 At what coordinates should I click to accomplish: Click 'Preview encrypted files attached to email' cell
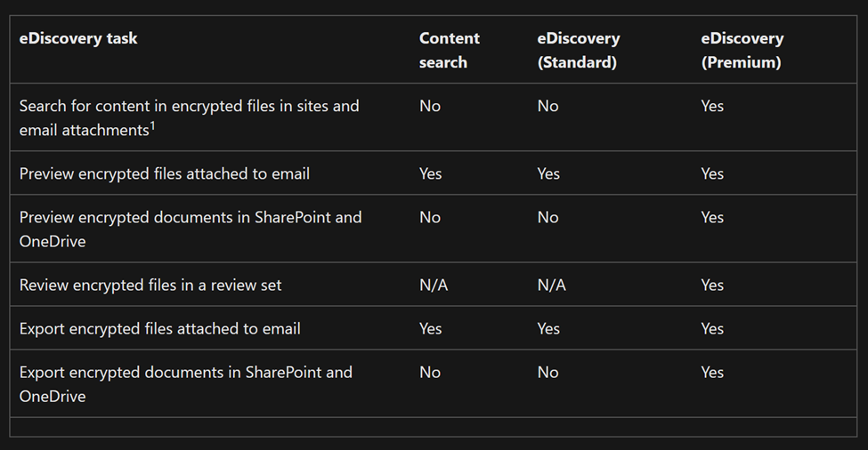[165, 173]
